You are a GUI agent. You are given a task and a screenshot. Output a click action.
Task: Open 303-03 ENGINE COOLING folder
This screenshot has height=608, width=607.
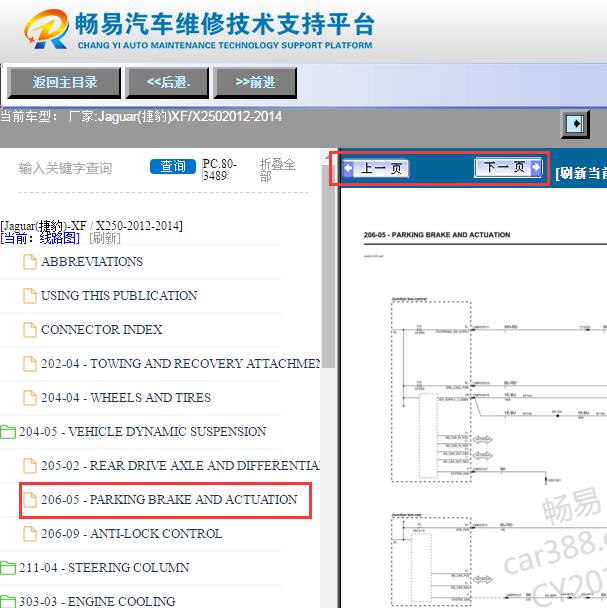(x=97, y=601)
